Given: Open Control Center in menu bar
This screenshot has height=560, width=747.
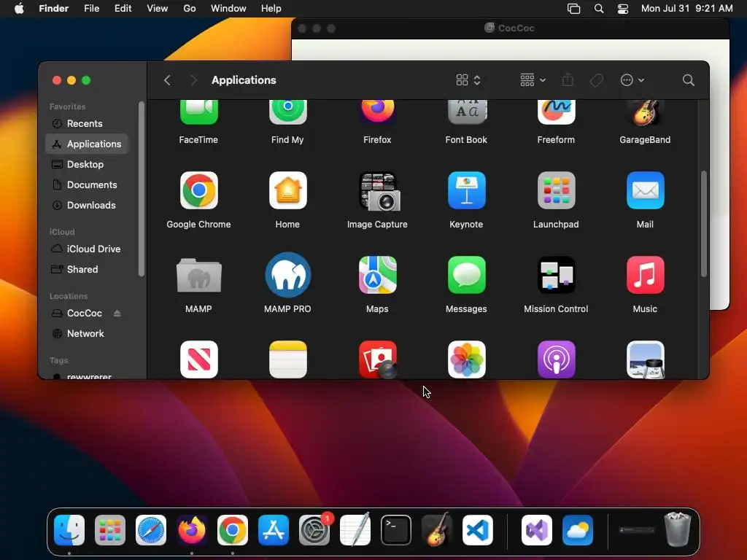Looking at the screenshot, I should coord(623,9).
